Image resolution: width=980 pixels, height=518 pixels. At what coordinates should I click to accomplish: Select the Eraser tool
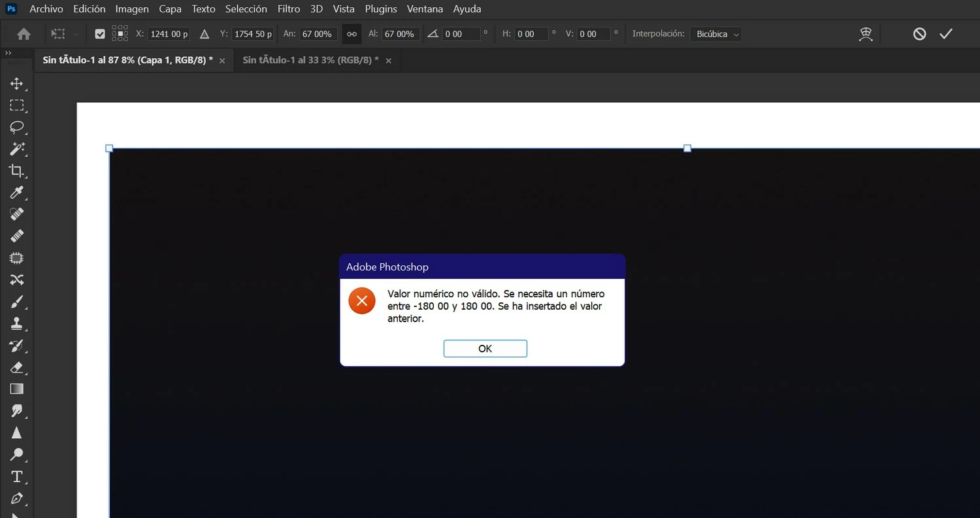click(17, 367)
